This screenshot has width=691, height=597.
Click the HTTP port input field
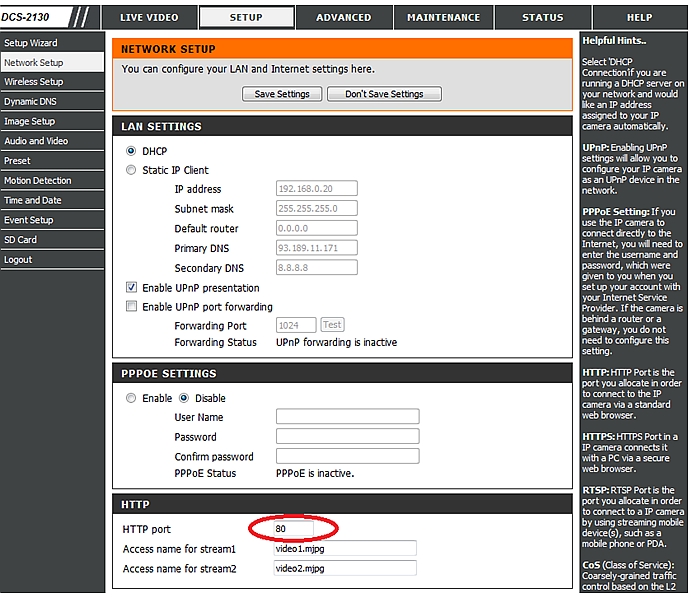click(x=294, y=528)
